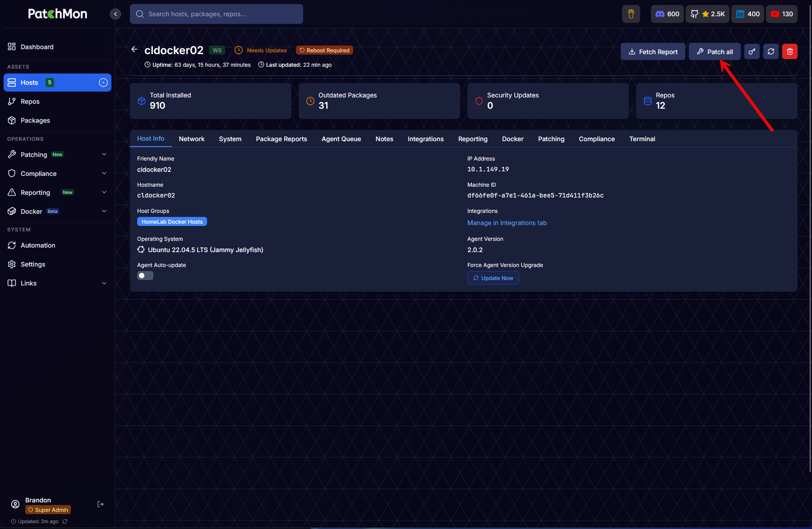Click the add host plus icon
Viewport: 812px width, 529px height.
pos(103,83)
